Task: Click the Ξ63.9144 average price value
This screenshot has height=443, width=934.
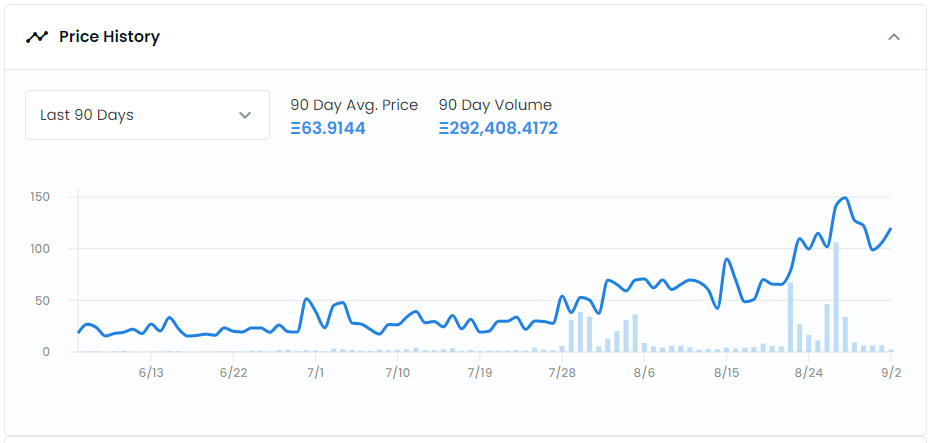Action: coord(328,128)
